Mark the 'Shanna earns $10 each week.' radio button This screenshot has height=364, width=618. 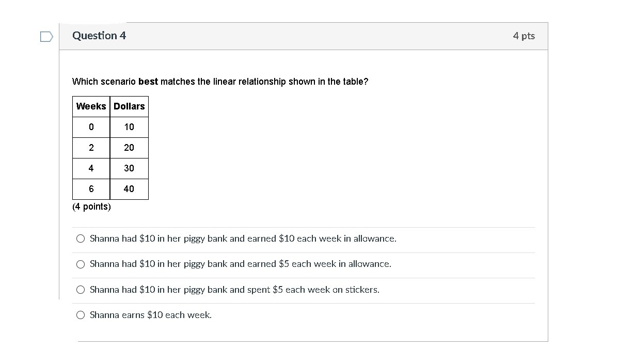[x=81, y=315]
